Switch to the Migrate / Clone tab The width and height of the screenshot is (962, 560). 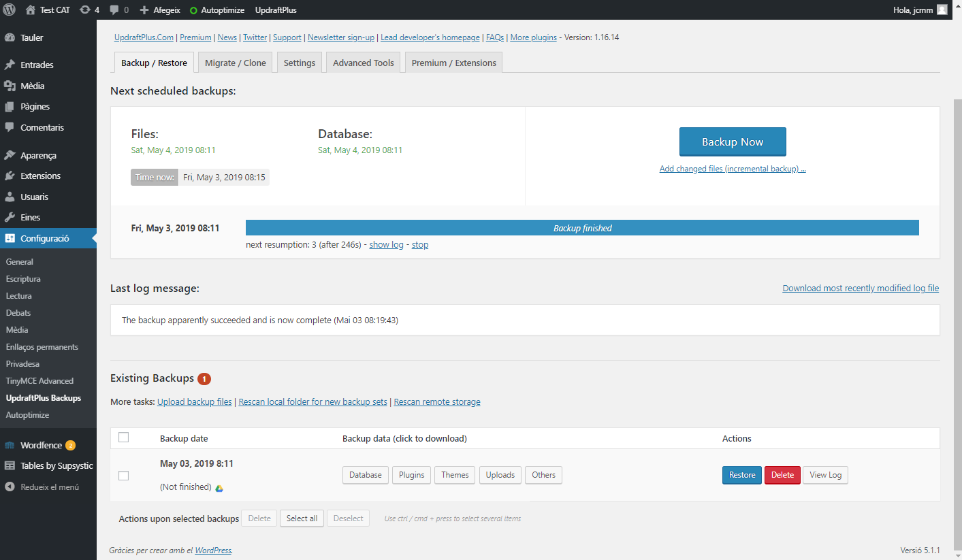point(236,63)
